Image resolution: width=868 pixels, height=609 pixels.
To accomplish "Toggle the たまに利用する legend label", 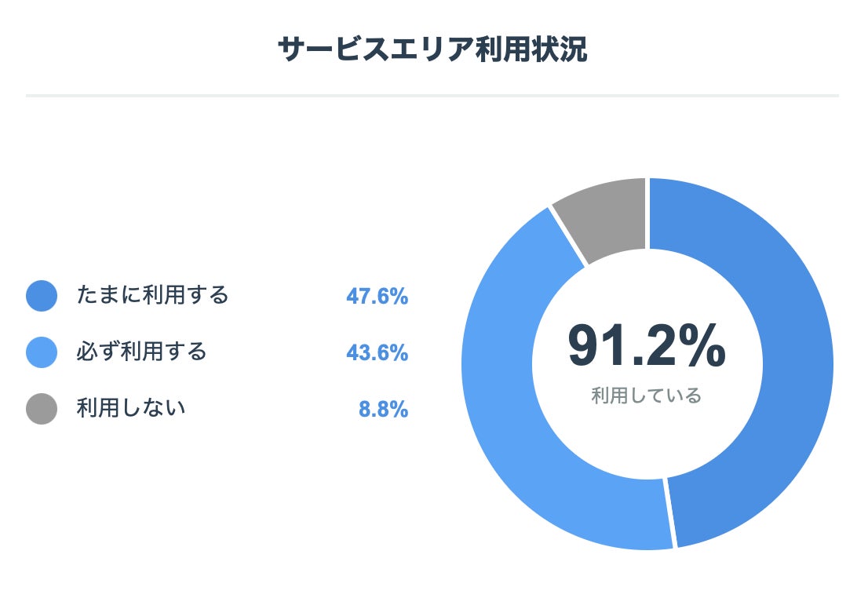I will click(152, 296).
